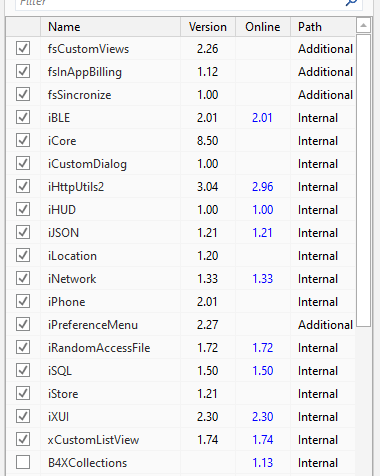Click the filter search magnifier icon

click(351, 3)
